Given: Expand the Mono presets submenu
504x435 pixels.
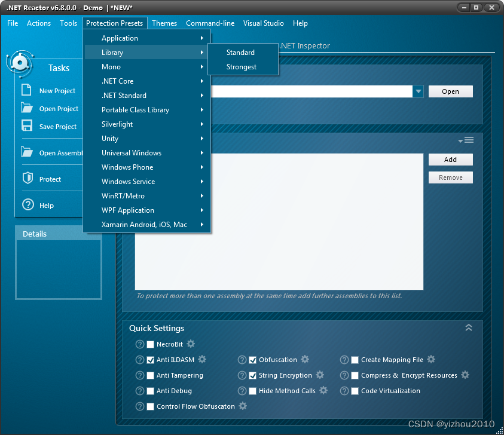Looking at the screenshot, I should tap(148, 66).
